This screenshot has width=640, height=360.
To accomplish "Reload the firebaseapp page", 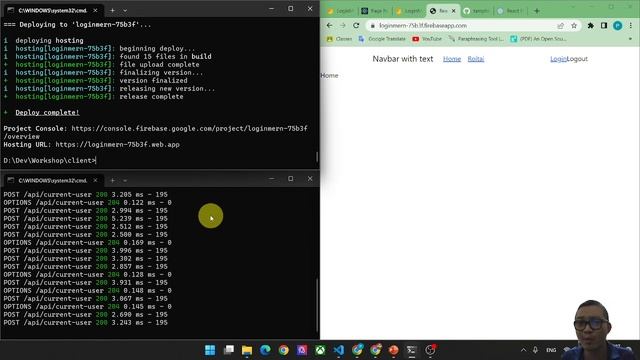I will (356, 25).
